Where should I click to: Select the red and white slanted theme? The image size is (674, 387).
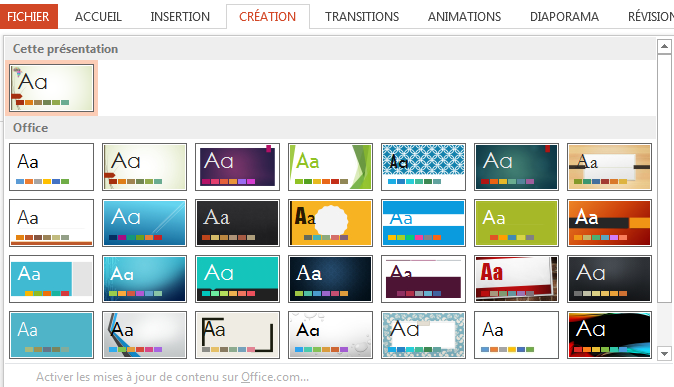(x=516, y=279)
